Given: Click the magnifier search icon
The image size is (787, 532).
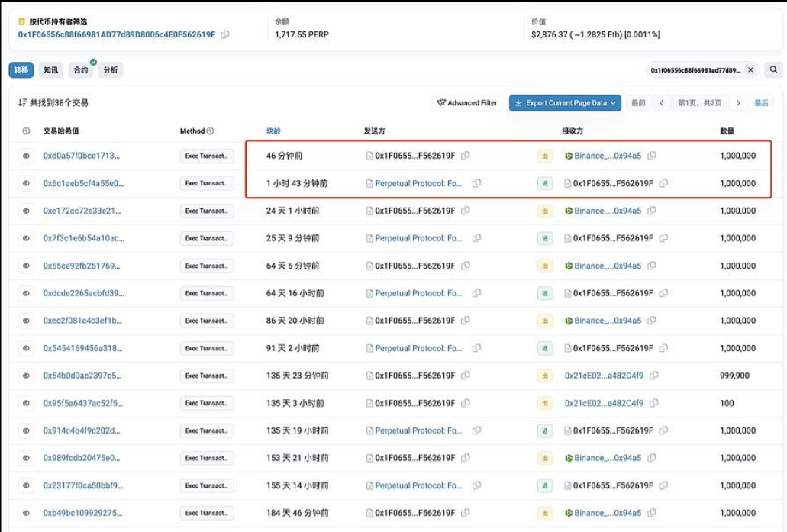Looking at the screenshot, I should 773,70.
